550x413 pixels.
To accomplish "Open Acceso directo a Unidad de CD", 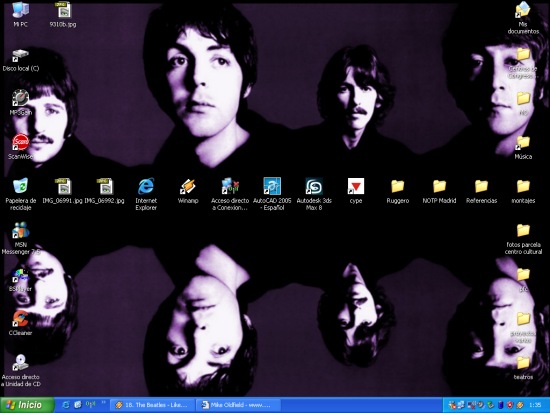I will [21, 371].
